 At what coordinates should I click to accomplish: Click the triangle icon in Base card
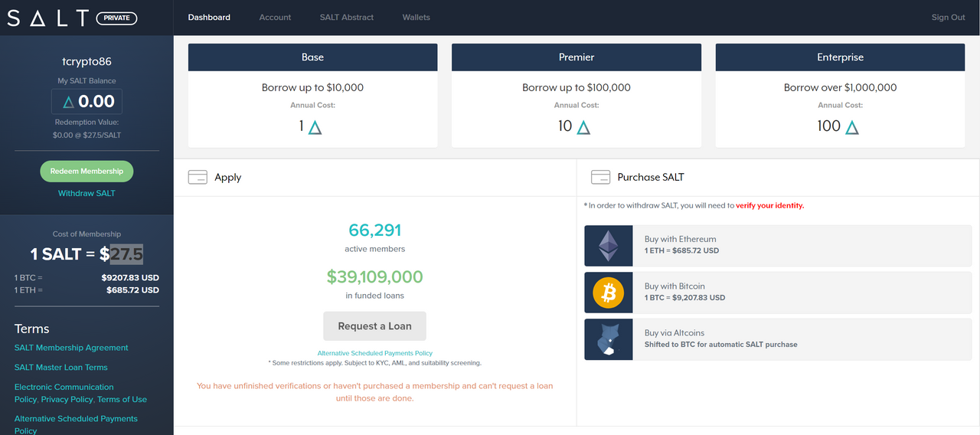315,127
